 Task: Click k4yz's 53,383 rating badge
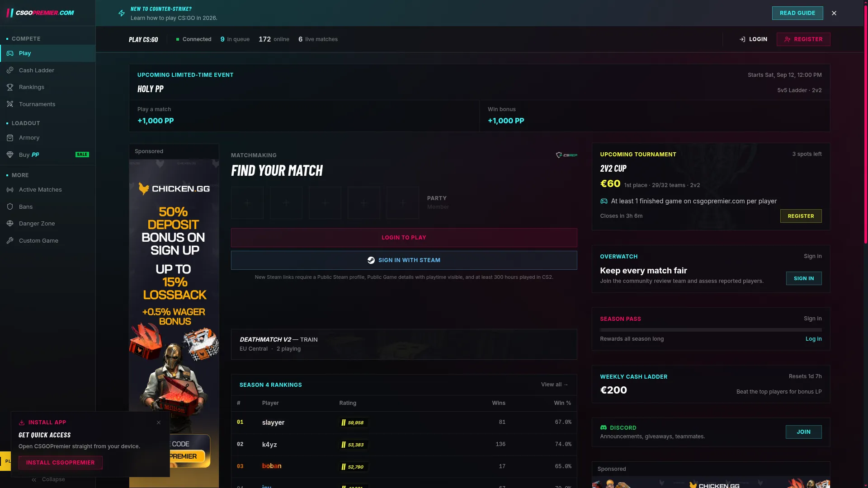click(x=353, y=445)
